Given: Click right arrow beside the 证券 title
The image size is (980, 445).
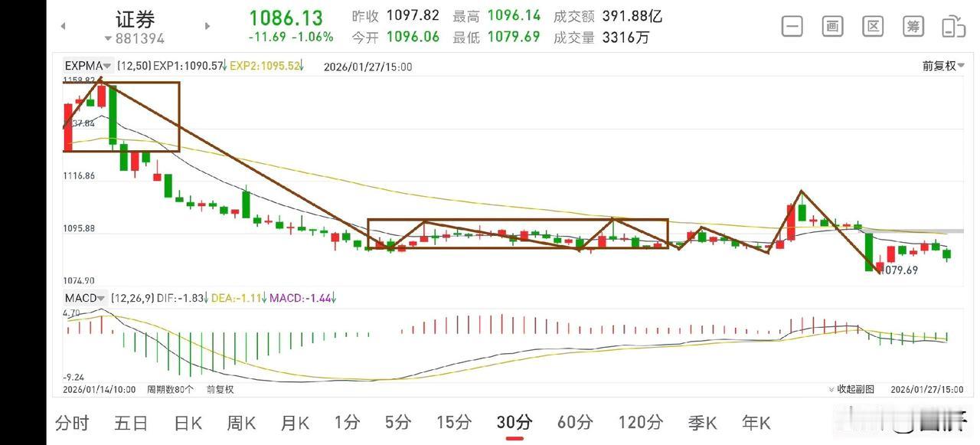Looking at the screenshot, I should pyautogui.click(x=207, y=25).
